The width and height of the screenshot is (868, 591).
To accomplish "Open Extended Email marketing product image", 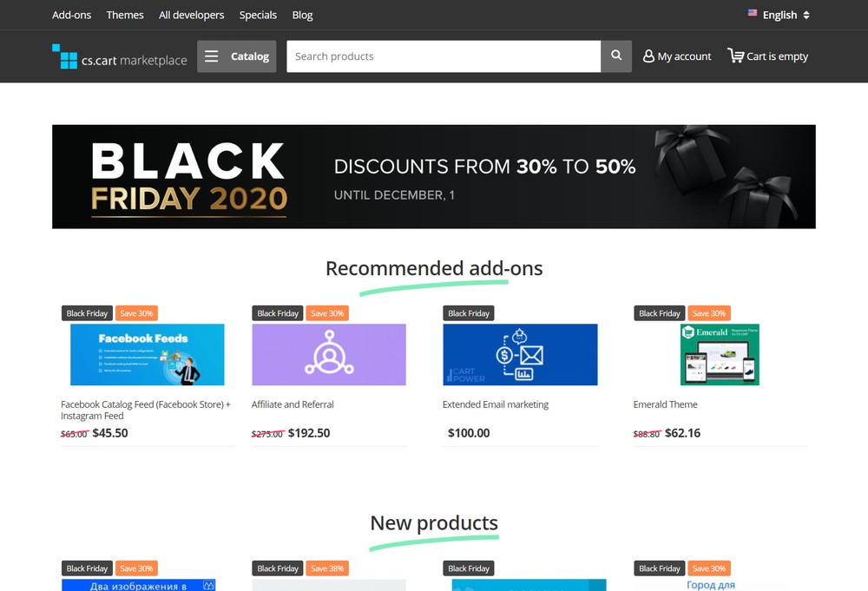I will [520, 355].
